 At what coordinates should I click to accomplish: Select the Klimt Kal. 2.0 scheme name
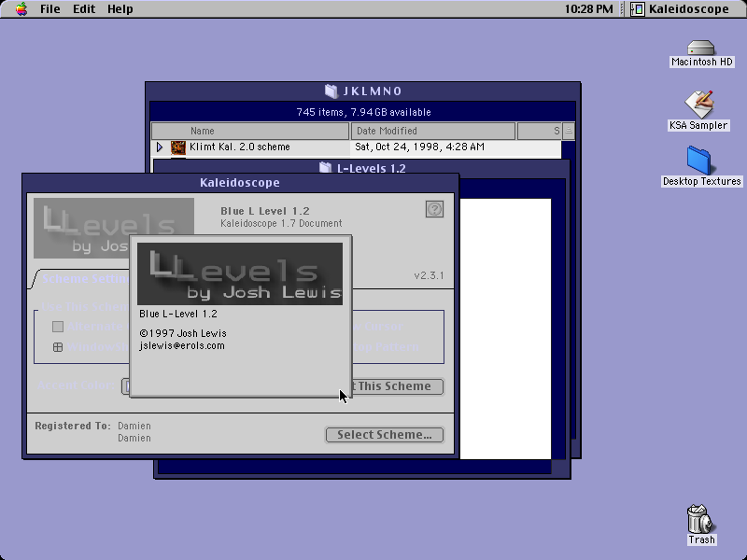[x=240, y=147]
